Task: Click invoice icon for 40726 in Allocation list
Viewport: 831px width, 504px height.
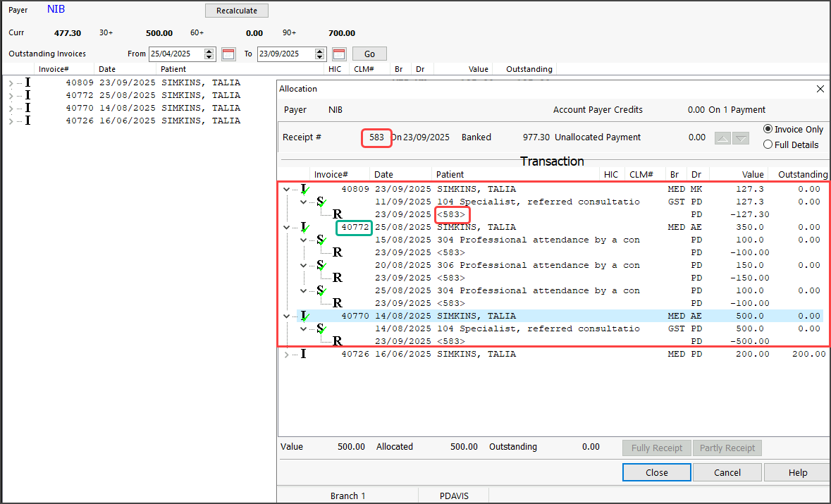Action: pyautogui.click(x=304, y=354)
